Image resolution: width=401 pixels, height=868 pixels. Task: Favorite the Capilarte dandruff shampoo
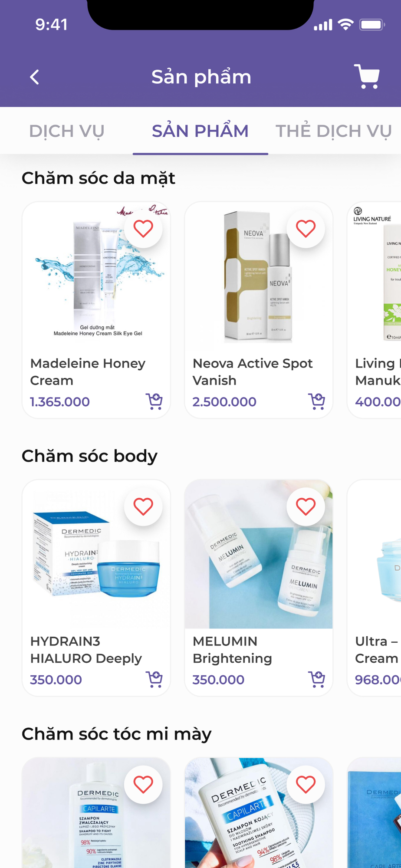[x=143, y=784]
